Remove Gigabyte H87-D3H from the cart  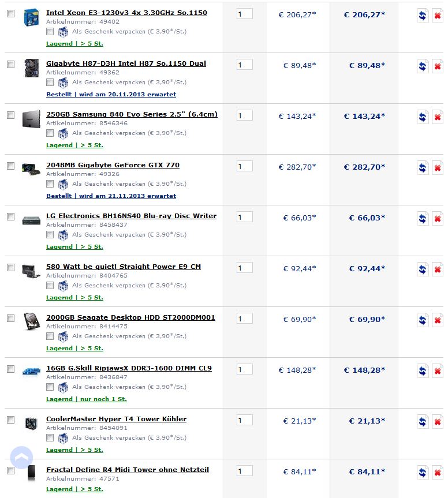click(x=438, y=66)
